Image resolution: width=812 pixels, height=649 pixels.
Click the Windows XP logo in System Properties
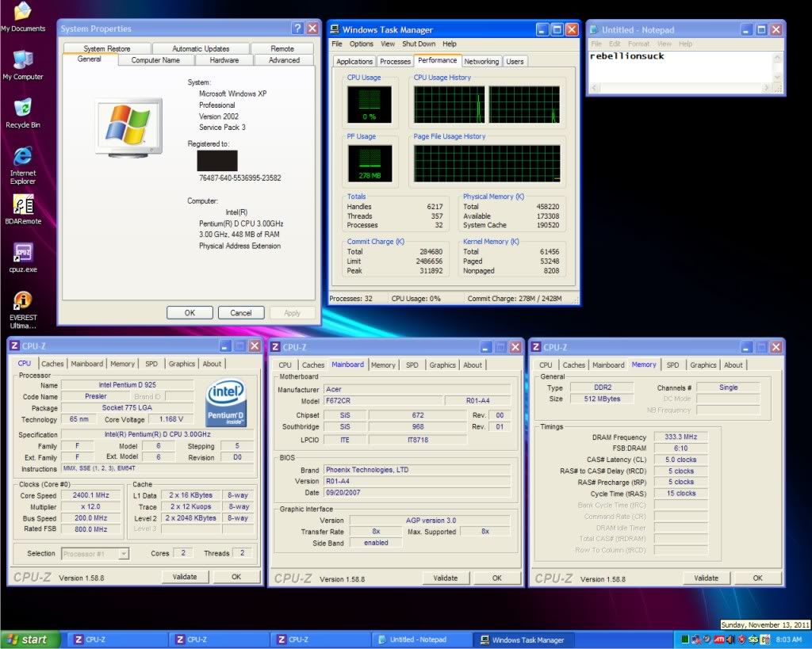pyautogui.click(x=128, y=128)
